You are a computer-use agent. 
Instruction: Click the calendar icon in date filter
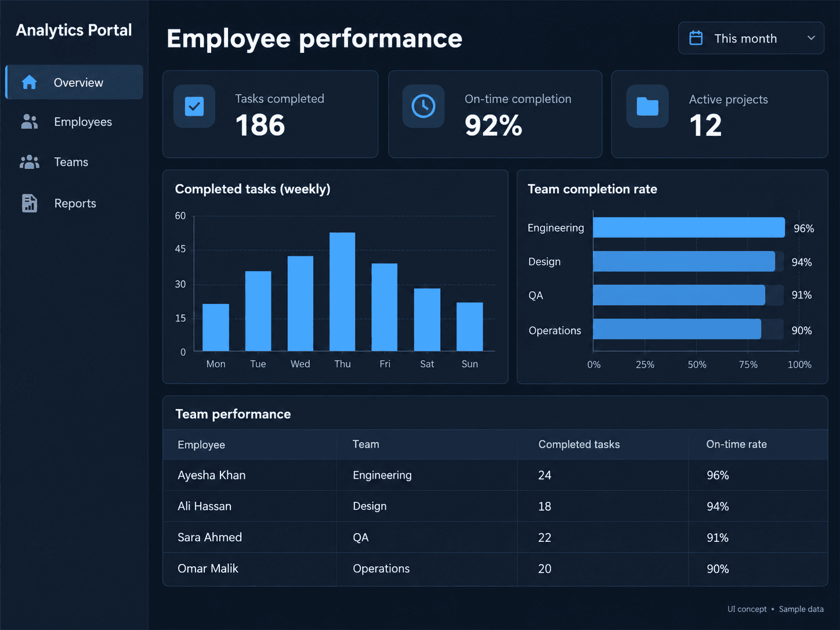click(x=696, y=38)
